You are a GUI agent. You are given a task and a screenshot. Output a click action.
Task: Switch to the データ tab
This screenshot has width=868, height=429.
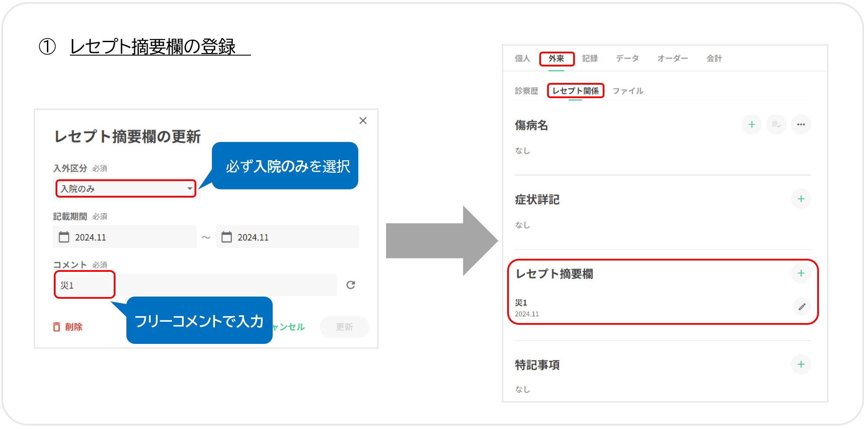click(x=627, y=58)
